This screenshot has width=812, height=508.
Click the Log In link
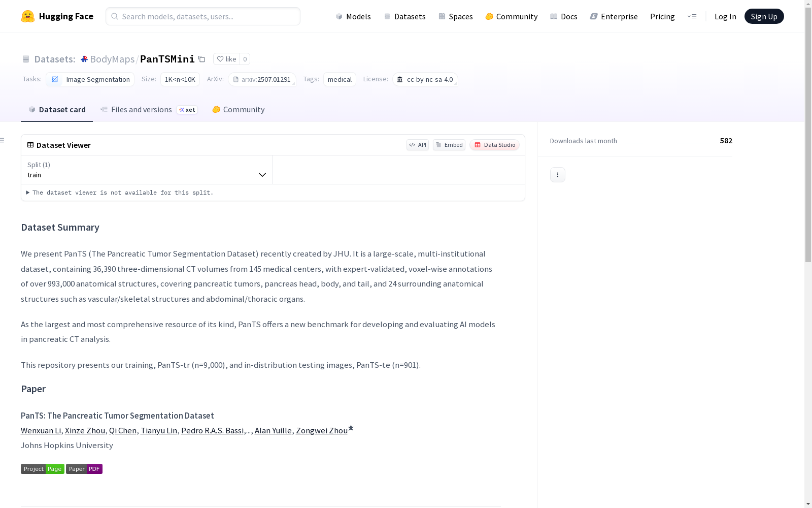pos(725,16)
